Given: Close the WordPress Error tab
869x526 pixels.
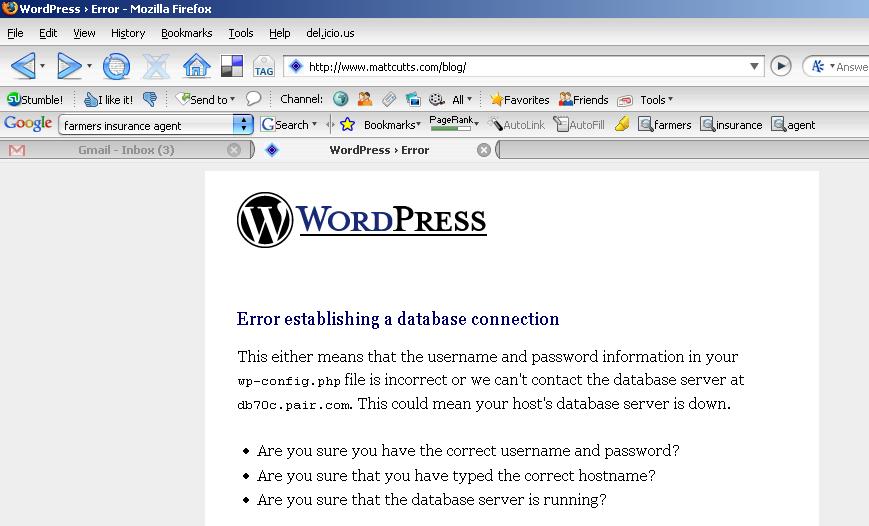Looking at the screenshot, I should tap(484, 150).
